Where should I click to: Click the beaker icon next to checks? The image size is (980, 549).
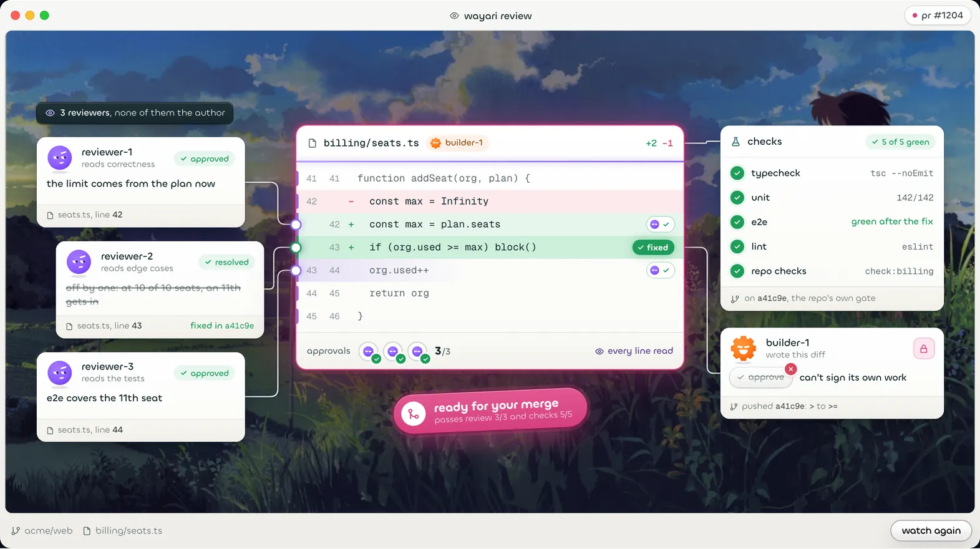click(735, 142)
